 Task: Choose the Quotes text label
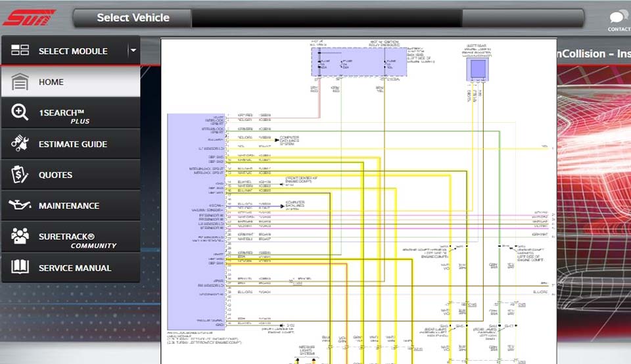56,175
